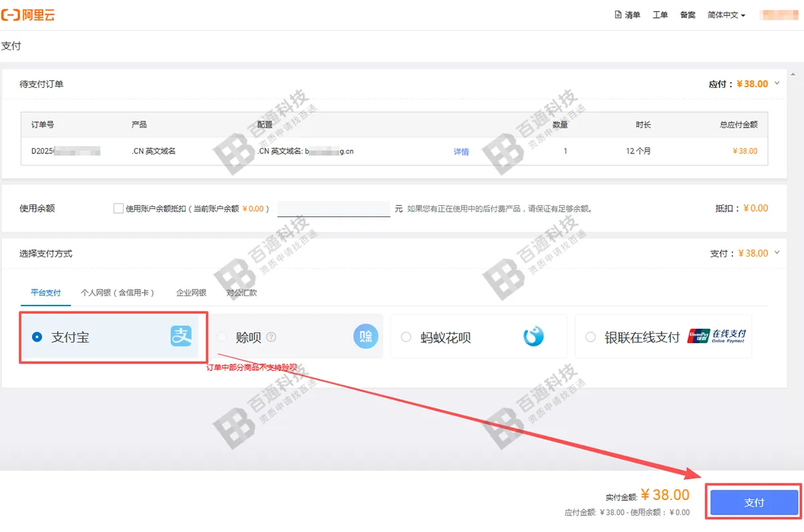Click the 总应付金额 column header

739,125
